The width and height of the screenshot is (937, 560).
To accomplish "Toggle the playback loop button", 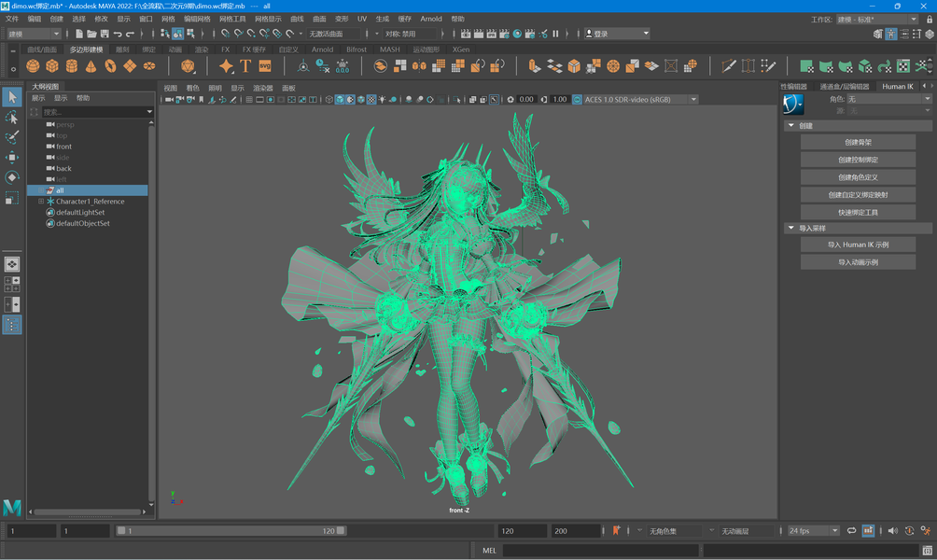I will point(851,530).
